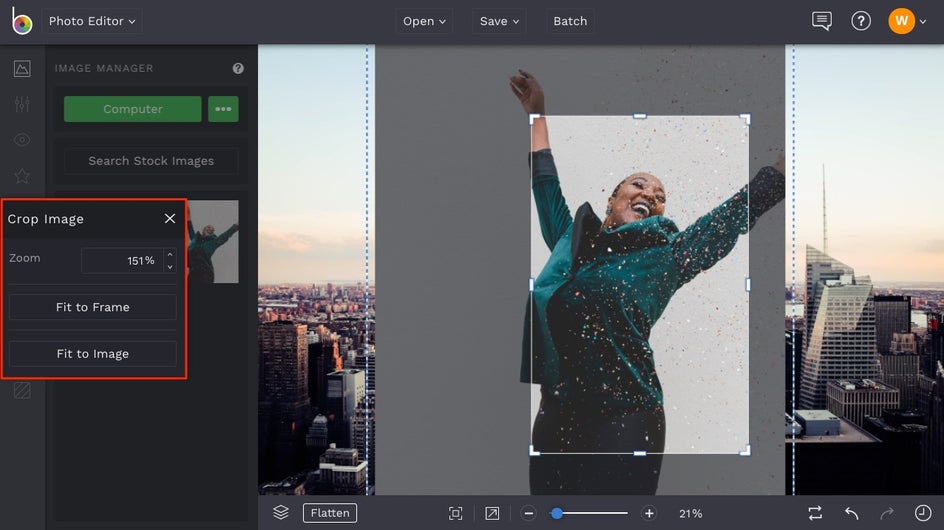Click the zoom out minus icon

pos(529,513)
